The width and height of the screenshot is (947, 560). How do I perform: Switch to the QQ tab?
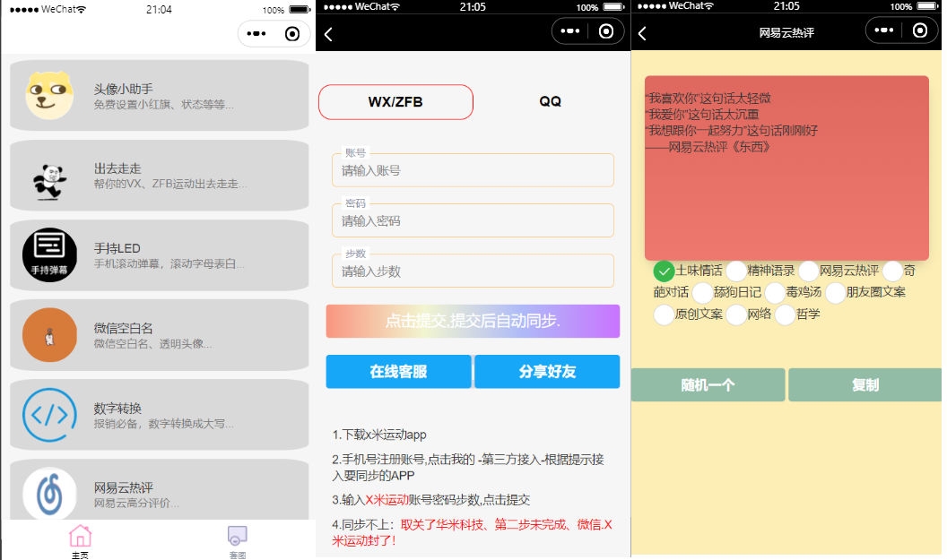tap(550, 102)
